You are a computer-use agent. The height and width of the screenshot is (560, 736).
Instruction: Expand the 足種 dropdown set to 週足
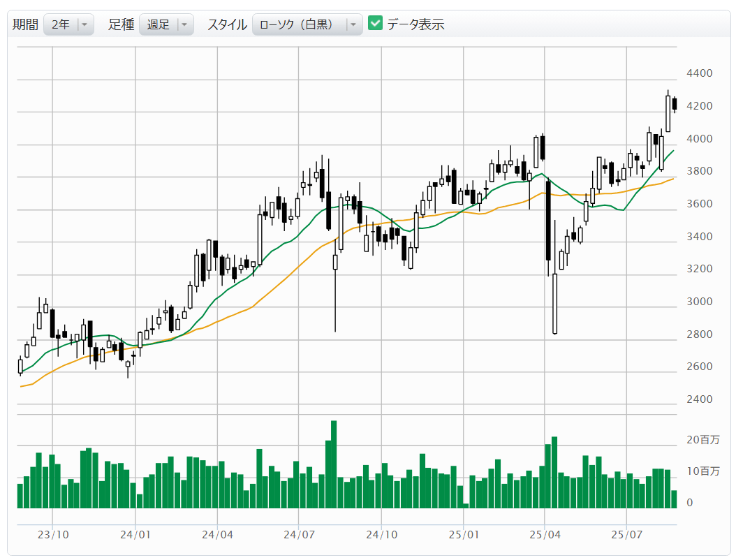tap(165, 24)
